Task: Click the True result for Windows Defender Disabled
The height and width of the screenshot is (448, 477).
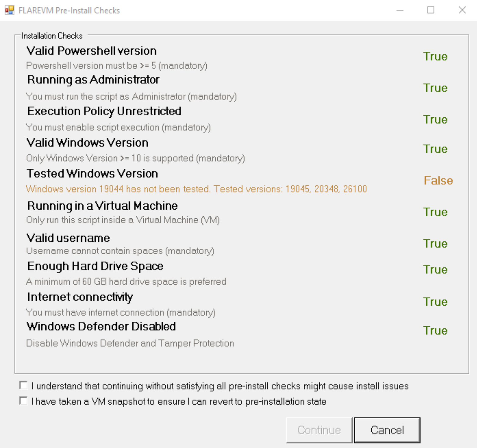Action: (x=435, y=331)
